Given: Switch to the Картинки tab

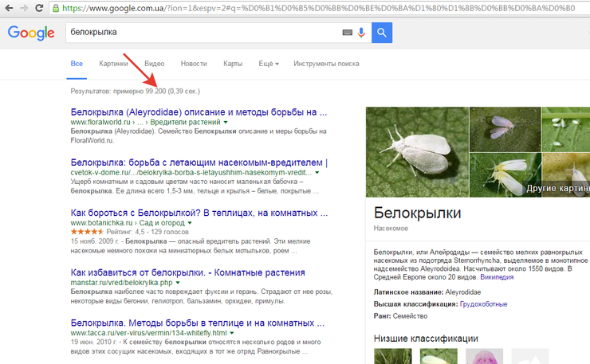Looking at the screenshot, I should (x=113, y=64).
